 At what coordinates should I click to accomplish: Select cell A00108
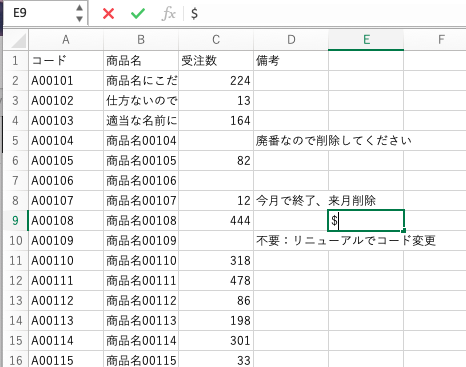[x=66, y=221]
